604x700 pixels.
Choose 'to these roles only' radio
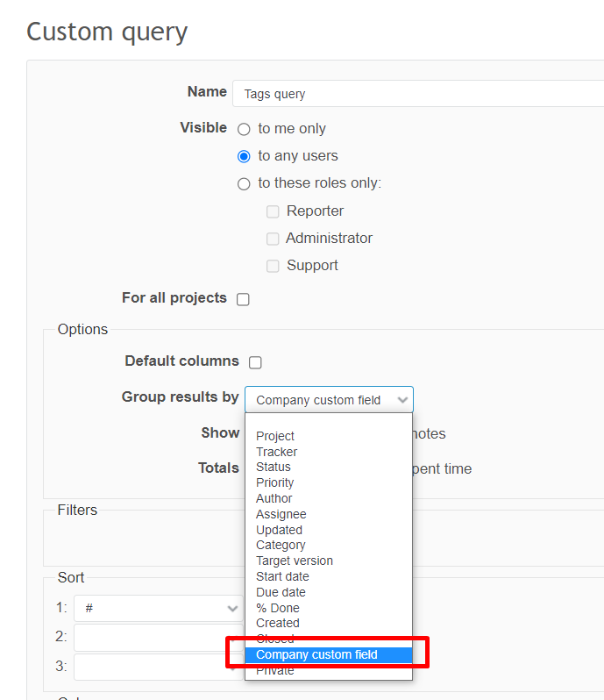[244, 184]
